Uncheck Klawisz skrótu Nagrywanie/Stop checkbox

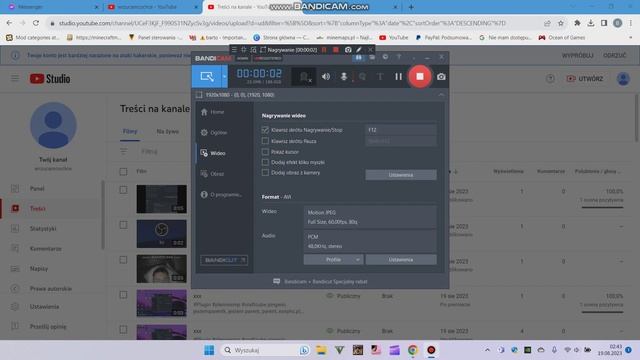[x=265, y=130]
